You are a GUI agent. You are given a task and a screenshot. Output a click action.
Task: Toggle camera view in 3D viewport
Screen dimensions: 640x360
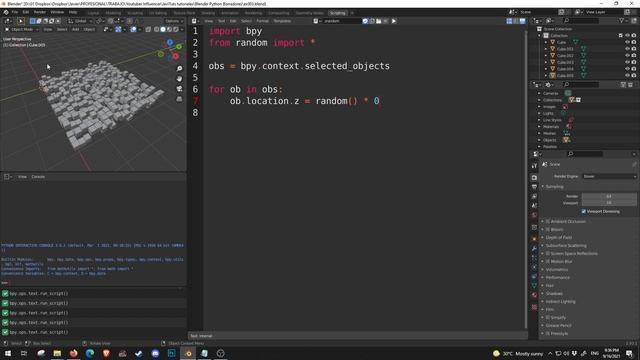179,89
